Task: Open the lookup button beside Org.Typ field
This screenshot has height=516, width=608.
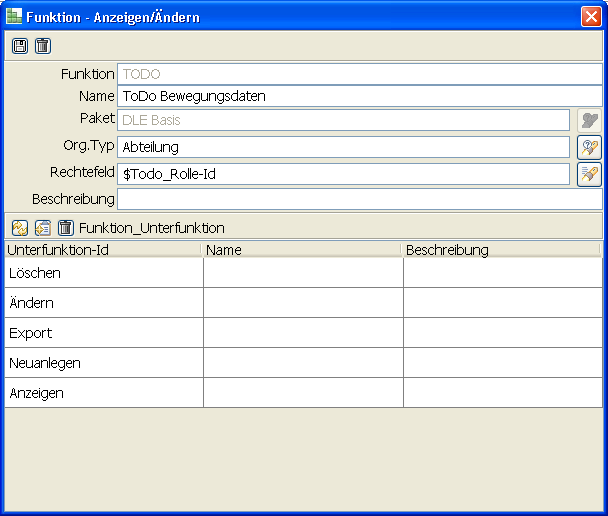Action: (x=589, y=147)
